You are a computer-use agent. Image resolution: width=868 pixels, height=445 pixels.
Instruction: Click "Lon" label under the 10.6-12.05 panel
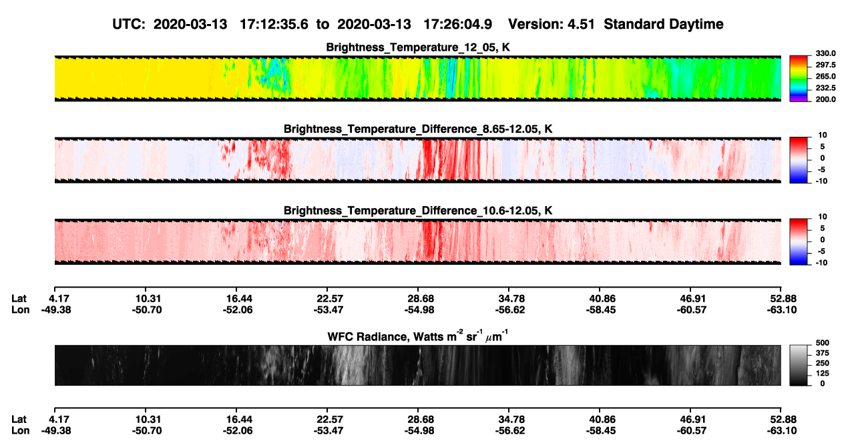click(x=20, y=310)
